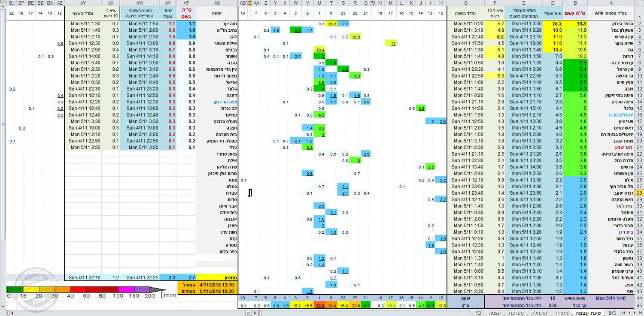Open the עצמה sheet tab
The width and height of the screenshot is (644, 316).
[x=495, y=313]
